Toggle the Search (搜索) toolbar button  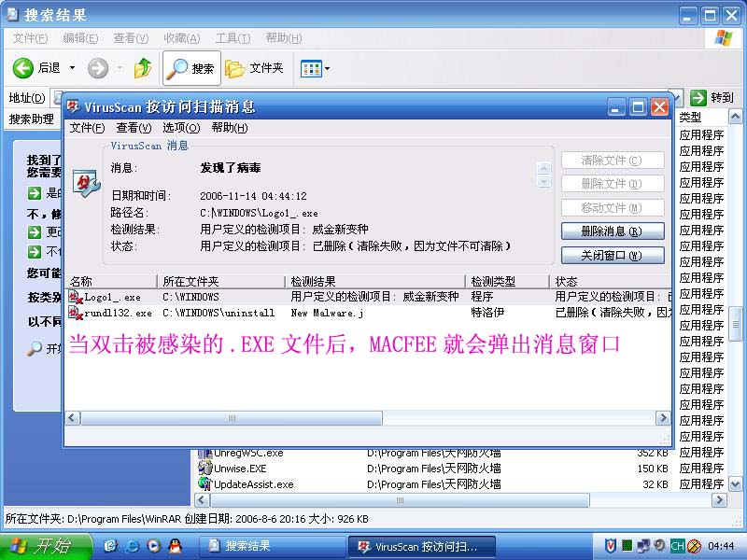coord(191,68)
